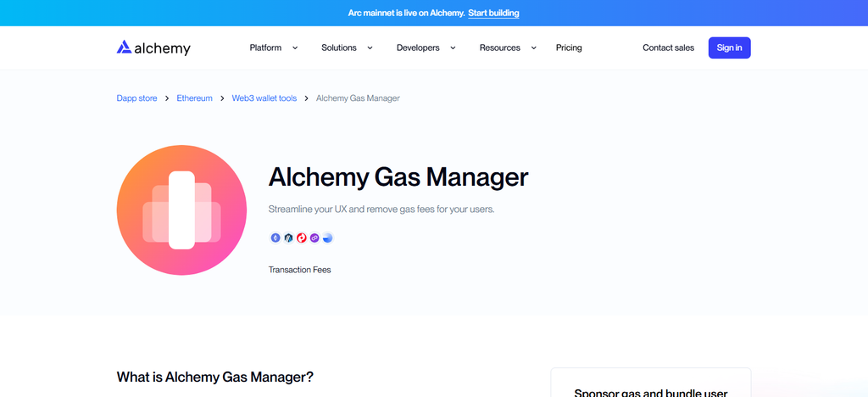Open the Platform menu
The width and height of the screenshot is (868, 397).
(x=265, y=48)
